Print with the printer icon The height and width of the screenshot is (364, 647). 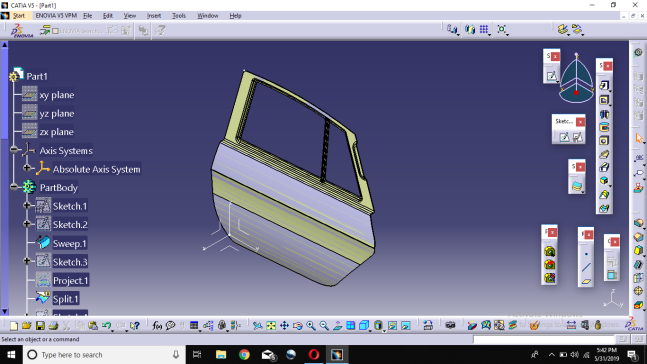click(x=53, y=326)
